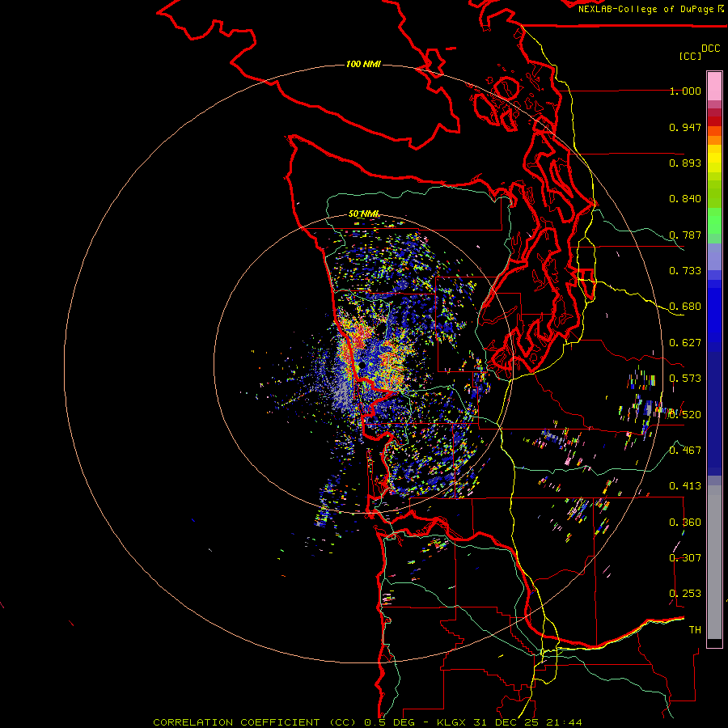Click the 0.627 scale value
The image size is (728, 728).
point(685,343)
